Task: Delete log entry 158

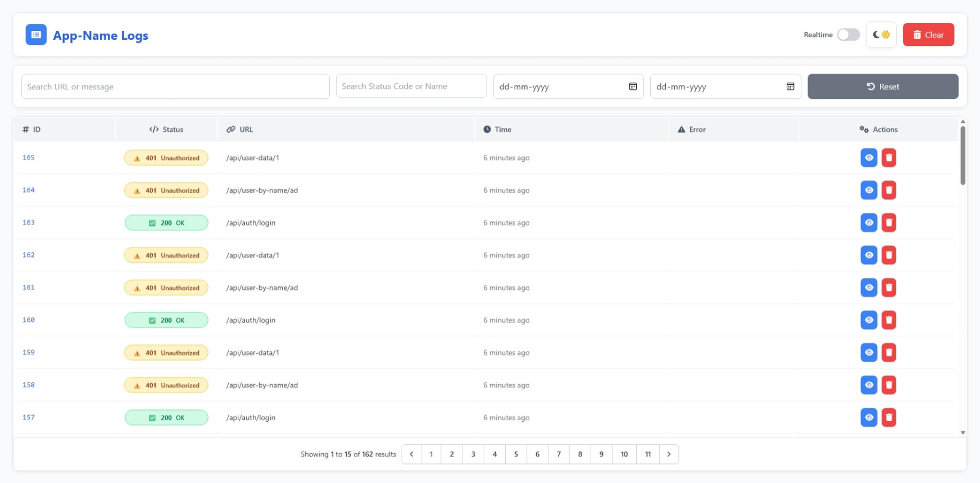Action: 889,385
